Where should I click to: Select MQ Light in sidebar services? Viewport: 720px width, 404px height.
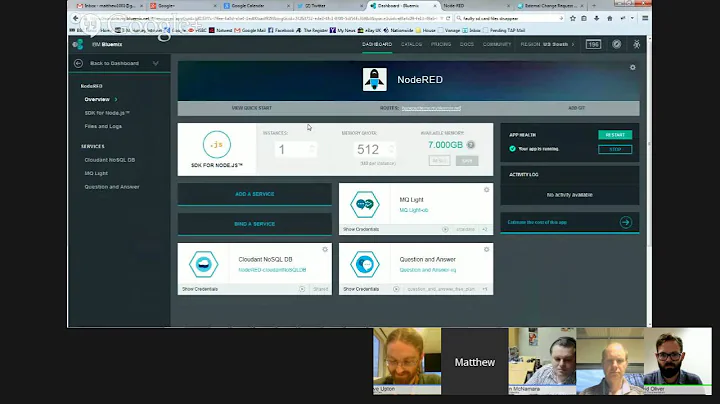point(96,174)
